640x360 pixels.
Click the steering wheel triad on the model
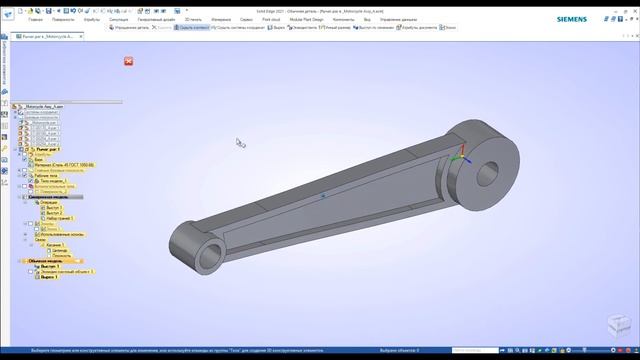[x=462, y=155]
